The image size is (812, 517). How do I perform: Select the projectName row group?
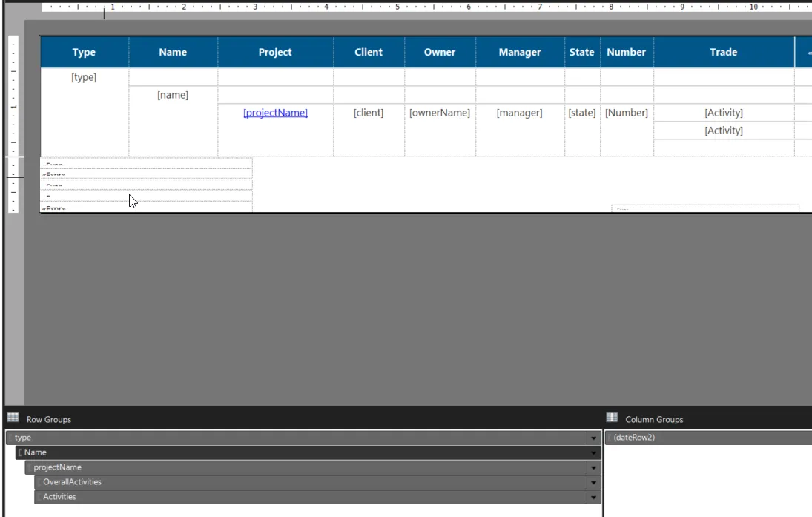tap(306, 467)
